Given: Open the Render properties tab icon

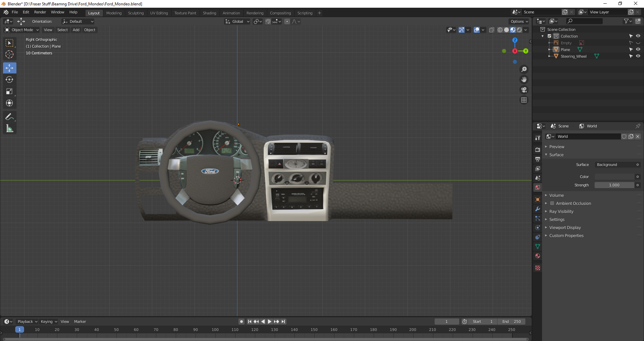Looking at the screenshot, I should click(x=538, y=150).
